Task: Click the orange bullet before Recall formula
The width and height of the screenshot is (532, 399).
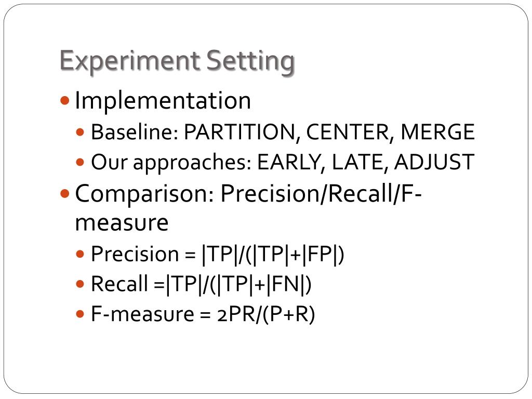Action: [80, 284]
